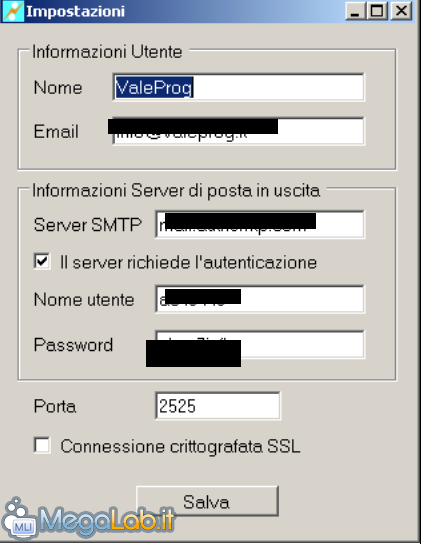Viewport: 421px width, 544px height.
Task: Click the Porta field showing 2525
Action: click(x=218, y=406)
